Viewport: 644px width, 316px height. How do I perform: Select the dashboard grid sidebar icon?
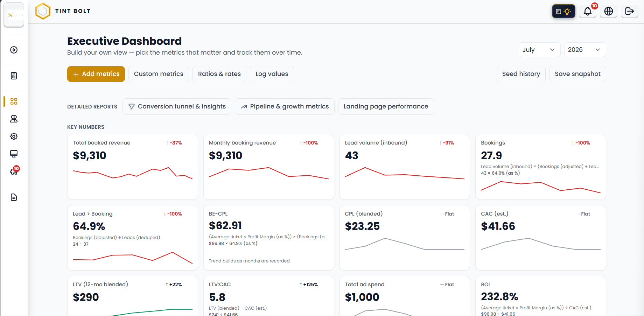pyautogui.click(x=14, y=101)
